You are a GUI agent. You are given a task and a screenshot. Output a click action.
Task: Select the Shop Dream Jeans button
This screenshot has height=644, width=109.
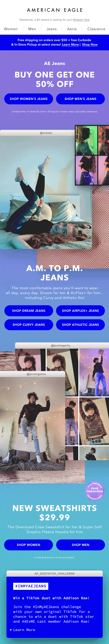point(29,311)
